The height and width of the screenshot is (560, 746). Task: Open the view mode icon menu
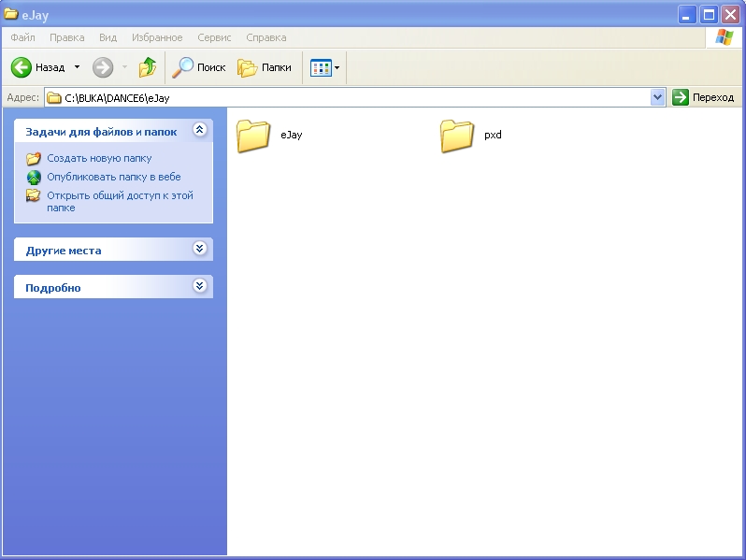(325, 67)
